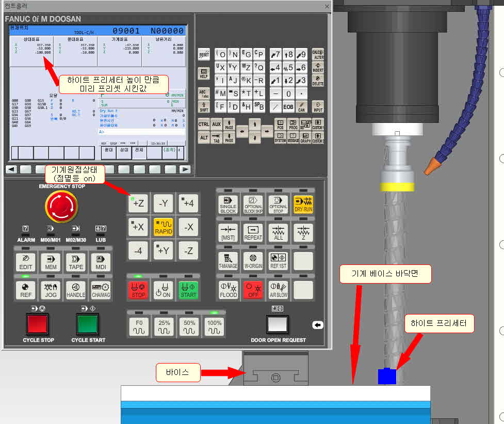Toggle SINGLE BLOCK

click(x=228, y=205)
